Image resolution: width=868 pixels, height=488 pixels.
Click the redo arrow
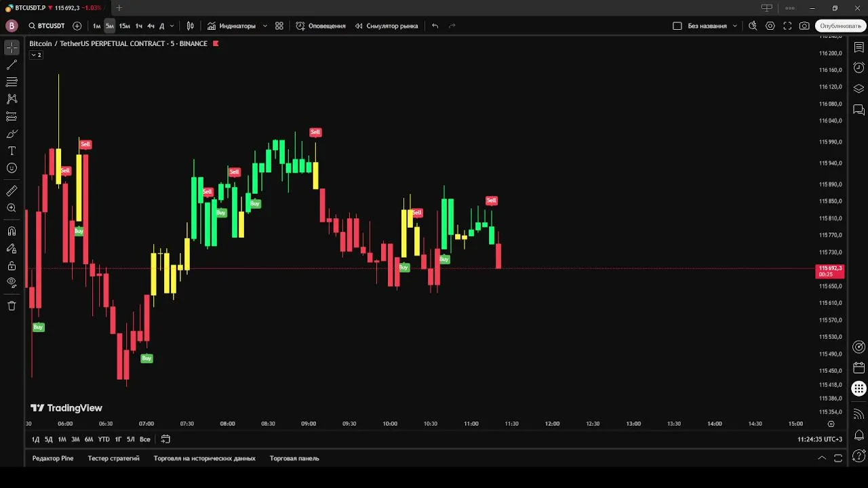(x=452, y=26)
